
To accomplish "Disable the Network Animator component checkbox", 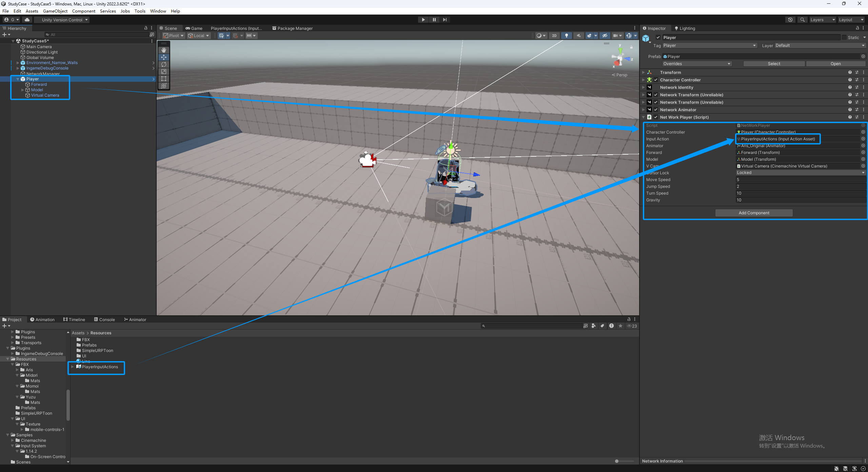I will coord(656,110).
